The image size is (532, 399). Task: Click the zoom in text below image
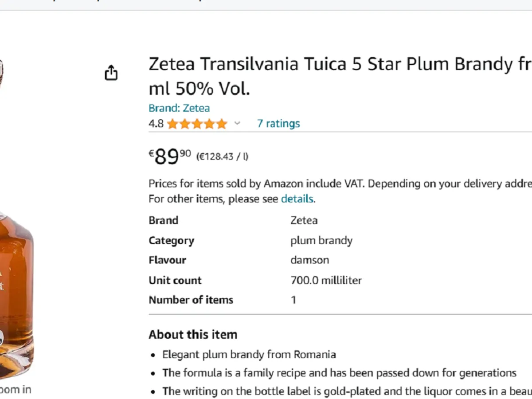16,390
